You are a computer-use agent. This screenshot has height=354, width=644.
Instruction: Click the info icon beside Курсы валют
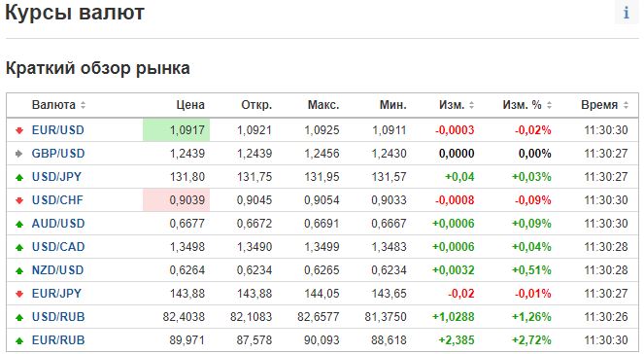[627, 13]
